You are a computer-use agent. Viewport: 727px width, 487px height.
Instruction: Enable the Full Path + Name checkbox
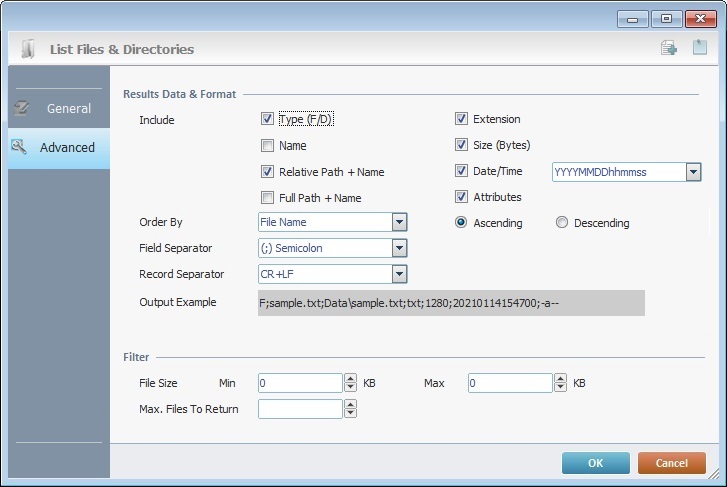click(267, 198)
